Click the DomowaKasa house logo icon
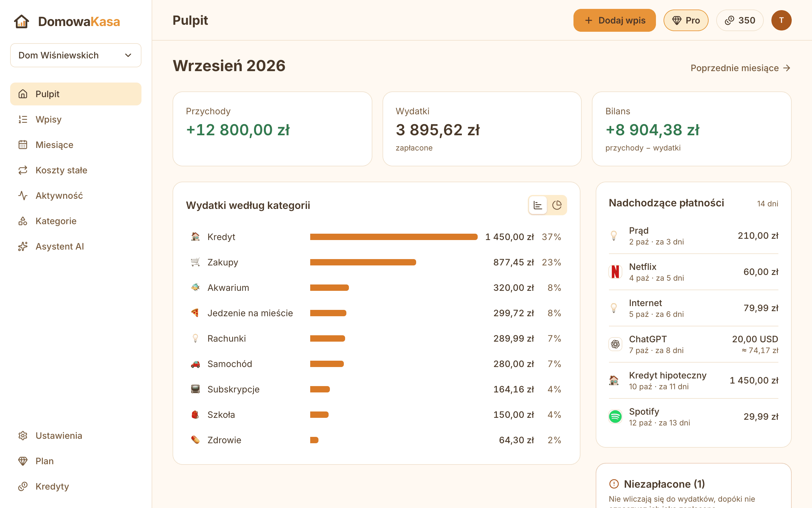The image size is (812, 508). click(22, 21)
